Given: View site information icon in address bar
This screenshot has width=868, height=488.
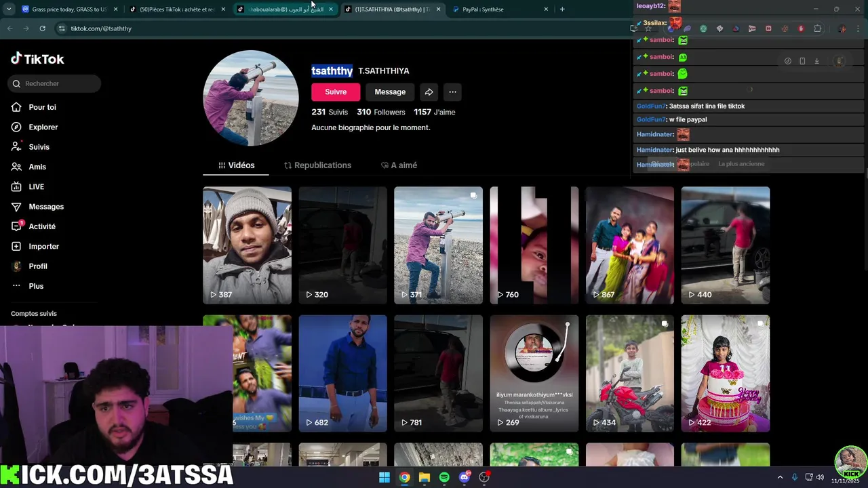Looking at the screenshot, I should (62, 28).
